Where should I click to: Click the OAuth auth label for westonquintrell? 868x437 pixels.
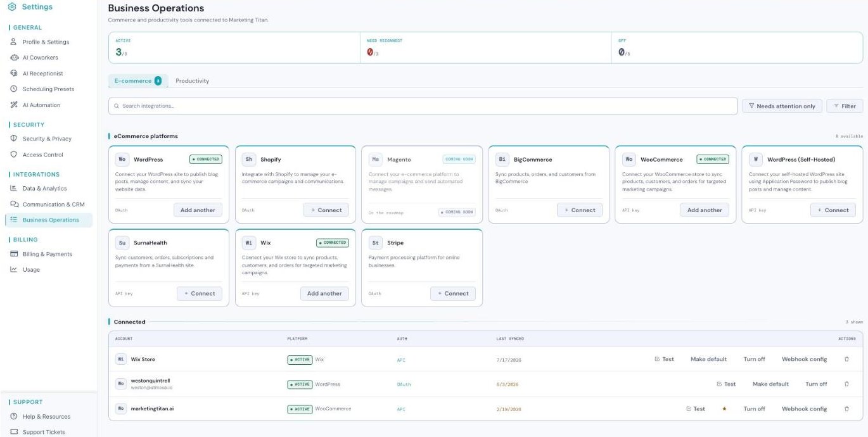click(x=404, y=384)
